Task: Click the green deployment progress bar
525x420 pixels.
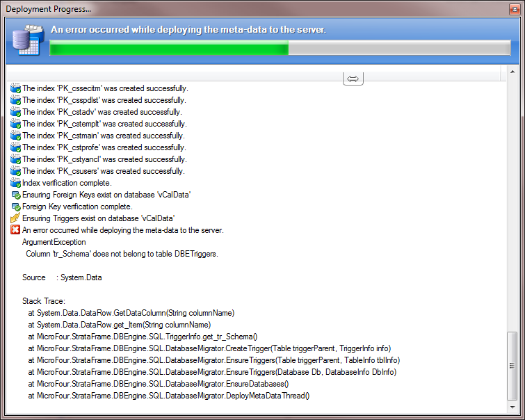Action: (169, 48)
